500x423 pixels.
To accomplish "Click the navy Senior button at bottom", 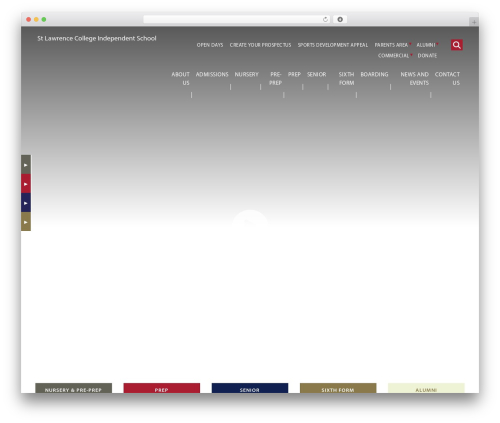I will 250,388.
